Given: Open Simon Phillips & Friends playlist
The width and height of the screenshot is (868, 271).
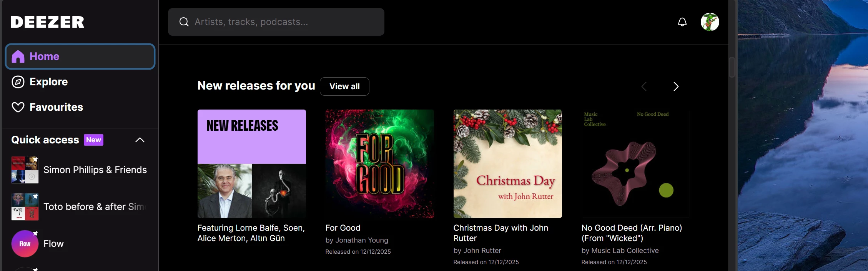Looking at the screenshot, I should point(95,170).
